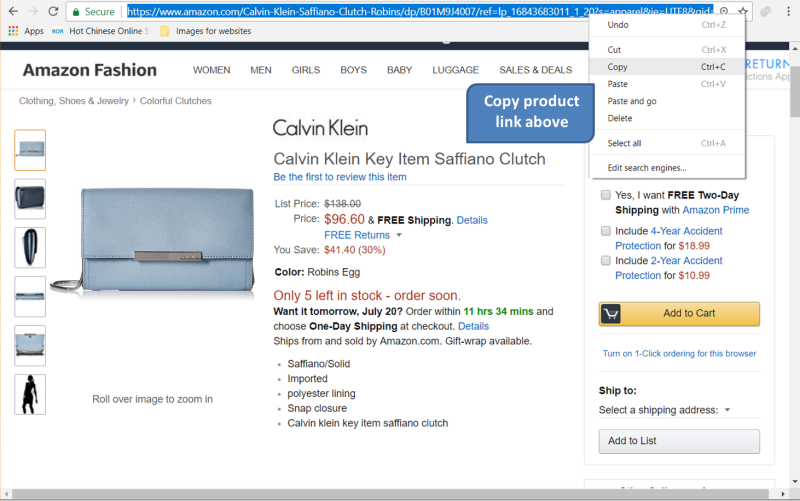This screenshot has width=800, height=501.
Task: Open the Apps grid in bookmarks bar
Action: click(13, 31)
